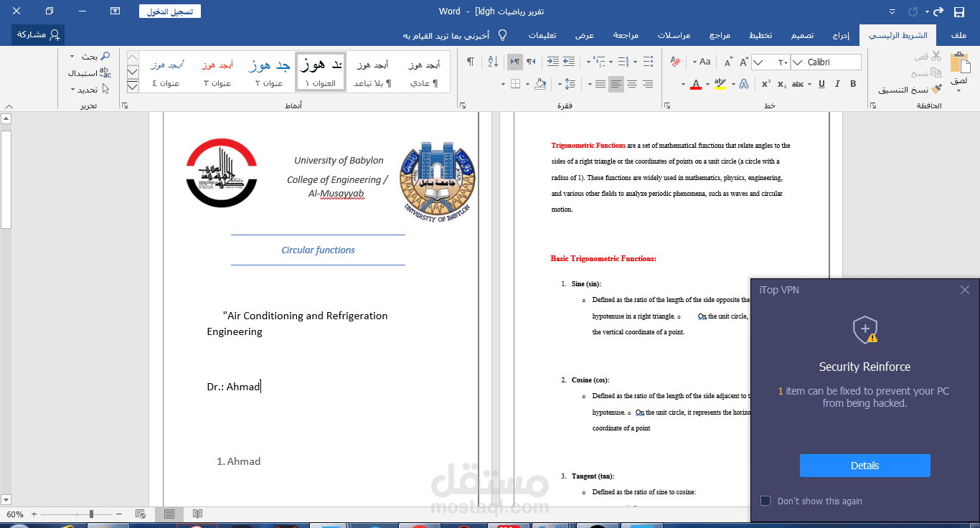Open line and paragraph spacing options
Viewport: 980px width, 528px height.
pyautogui.click(x=570, y=84)
